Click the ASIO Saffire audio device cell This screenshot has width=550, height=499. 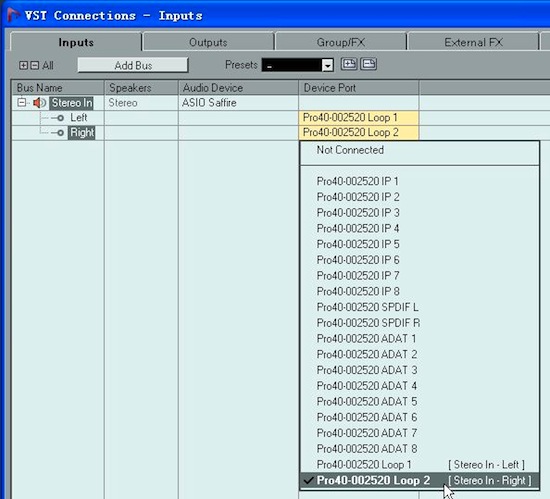pos(239,103)
